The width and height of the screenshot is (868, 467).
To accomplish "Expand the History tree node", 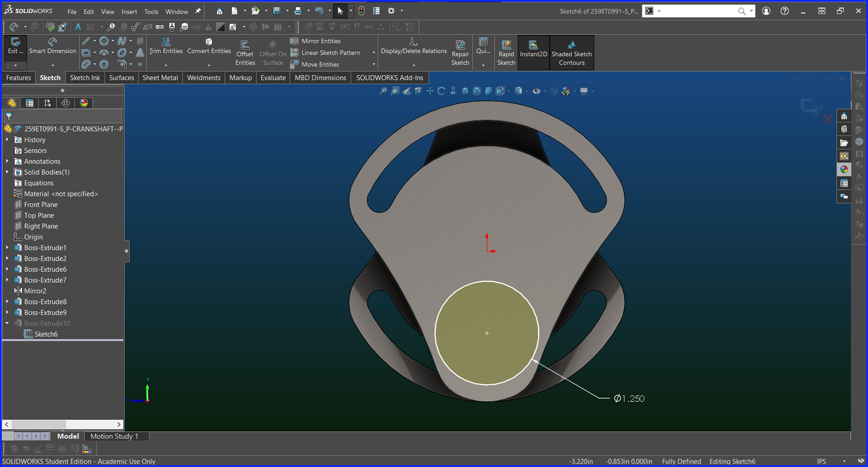I will pyautogui.click(x=7, y=140).
